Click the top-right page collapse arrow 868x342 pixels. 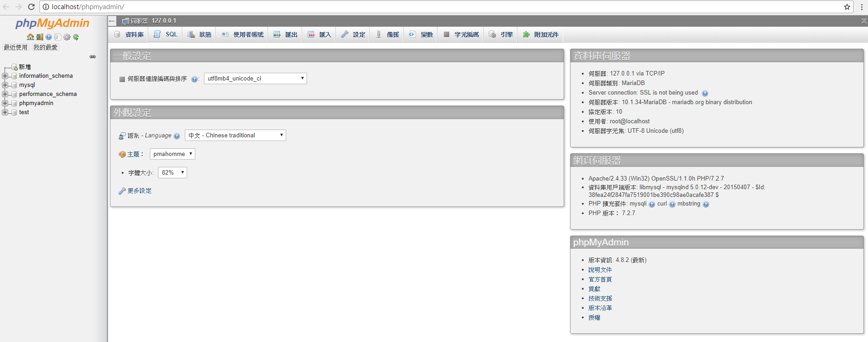(863, 21)
